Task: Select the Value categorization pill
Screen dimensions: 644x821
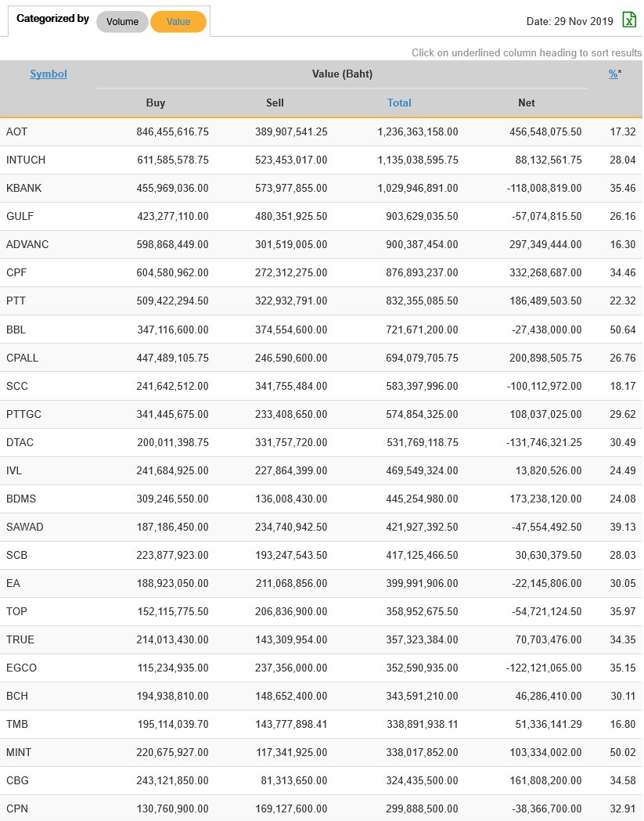Action: click(178, 22)
